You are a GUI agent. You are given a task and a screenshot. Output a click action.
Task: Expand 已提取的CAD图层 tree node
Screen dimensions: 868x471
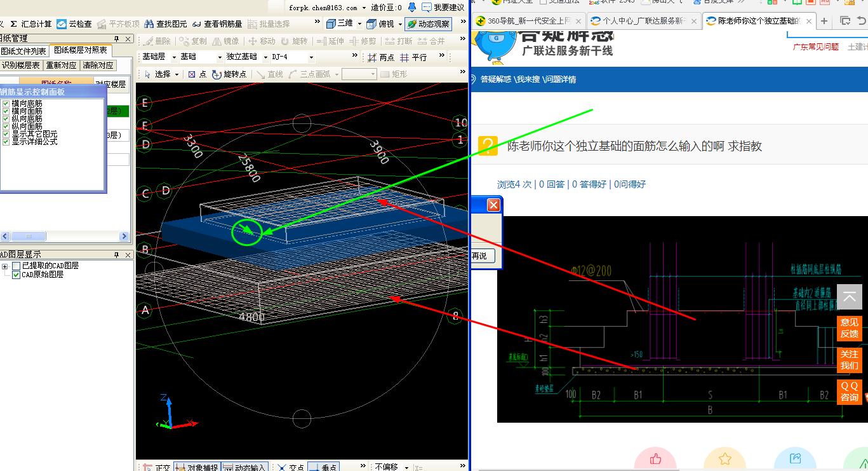coord(5,266)
